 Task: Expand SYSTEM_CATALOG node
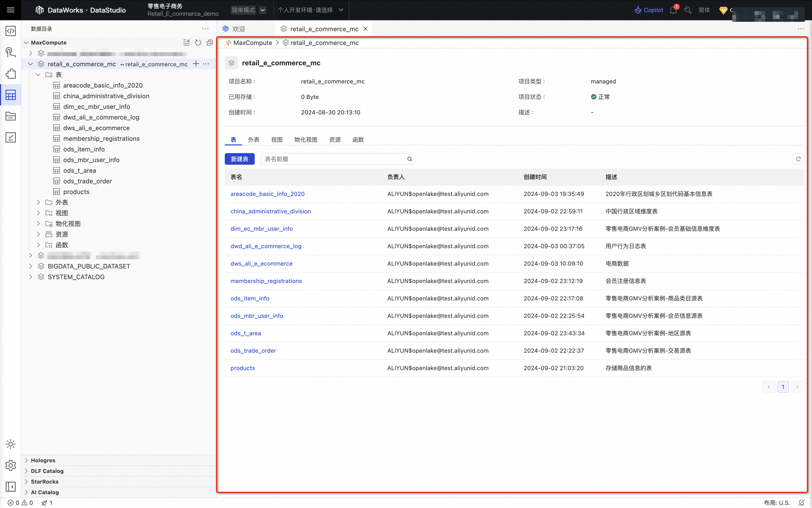pyautogui.click(x=30, y=277)
